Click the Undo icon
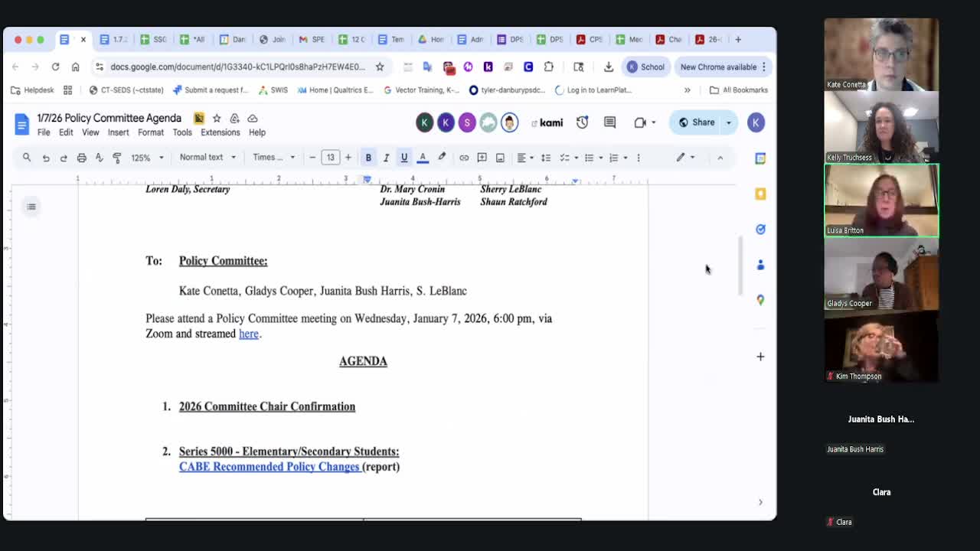Screen dimensions: 980x551 click(46, 158)
